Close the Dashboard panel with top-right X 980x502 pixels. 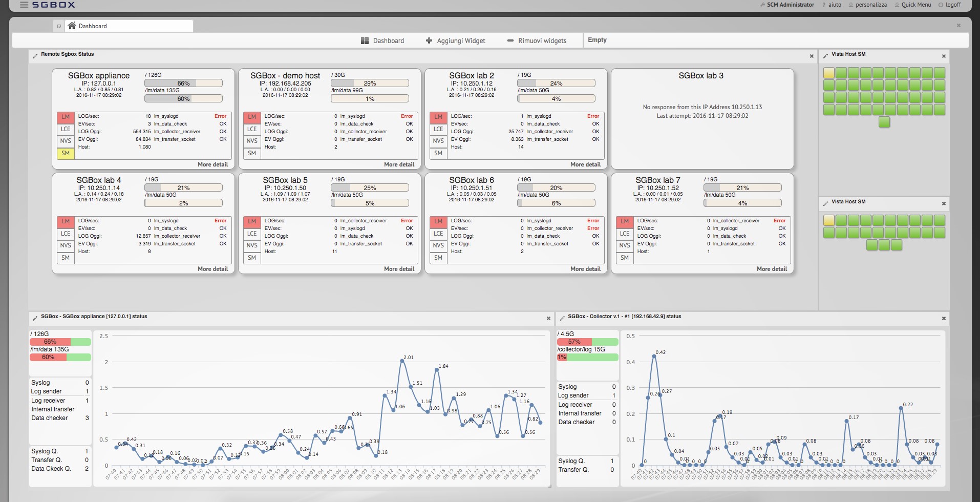click(958, 25)
